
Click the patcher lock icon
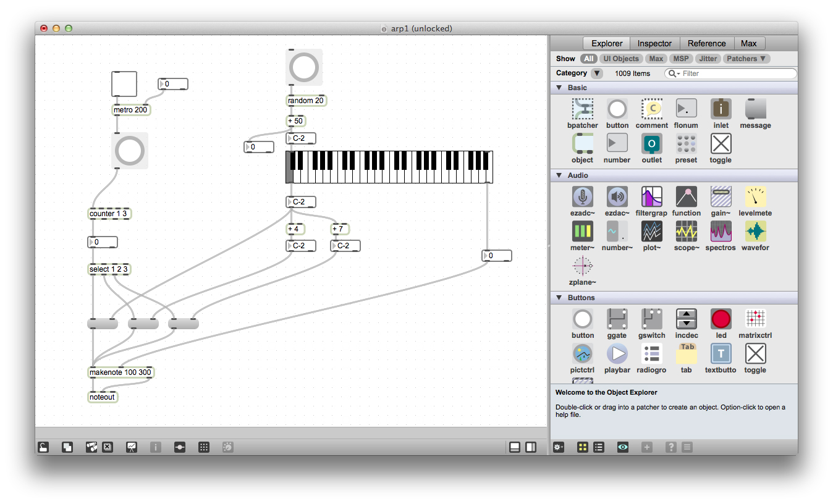[x=43, y=447]
